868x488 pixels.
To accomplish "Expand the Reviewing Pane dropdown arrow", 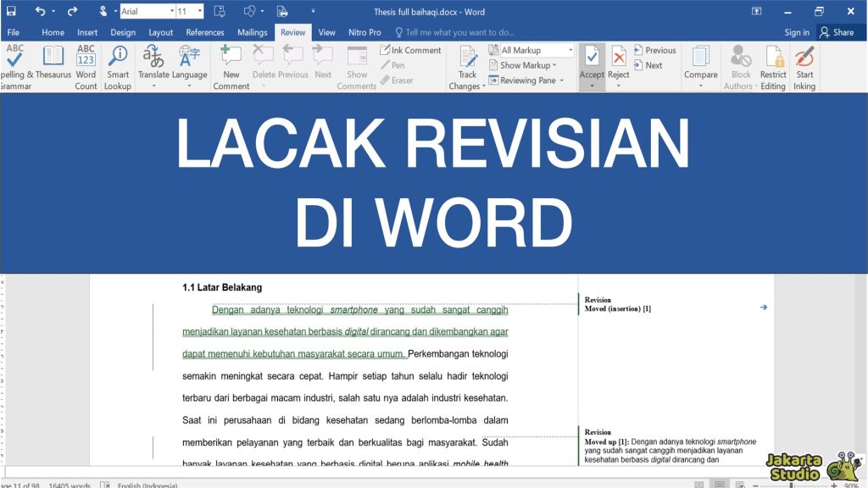I will pyautogui.click(x=561, y=80).
